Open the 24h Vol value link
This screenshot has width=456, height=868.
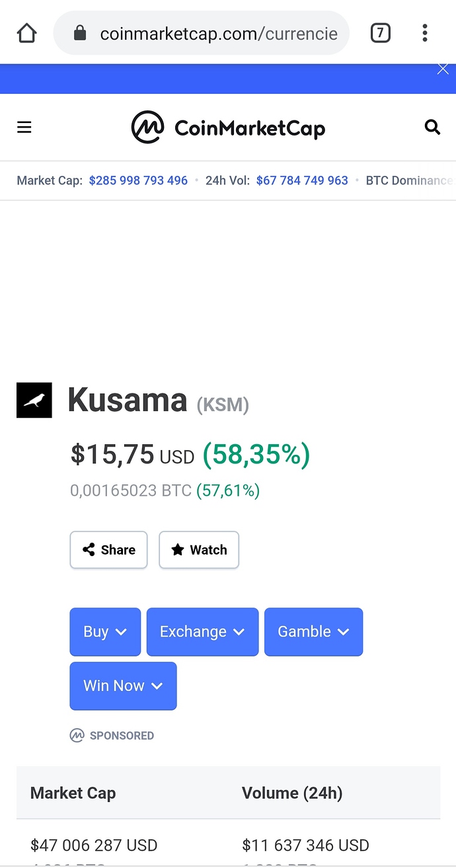pos(302,180)
